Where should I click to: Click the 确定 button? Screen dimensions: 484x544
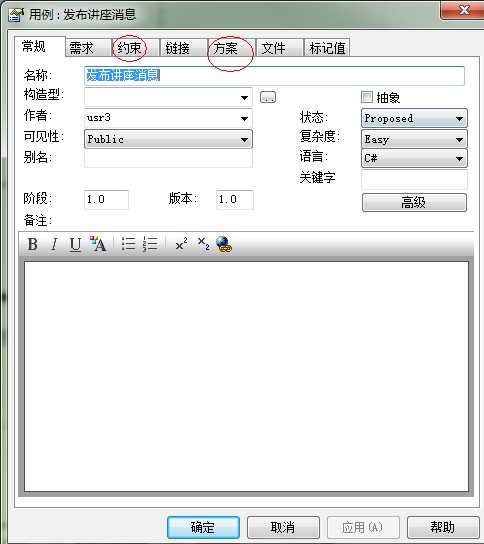click(x=203, y=527)
